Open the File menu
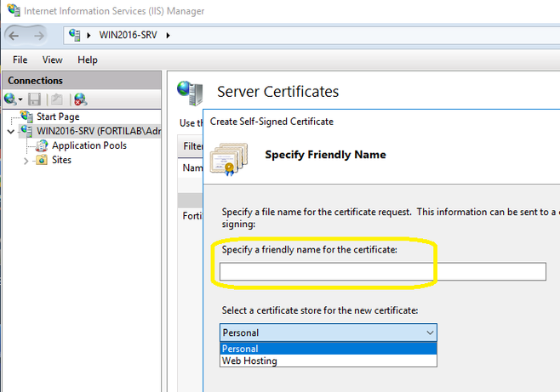560x392 pixels. [x=20, y=60]
